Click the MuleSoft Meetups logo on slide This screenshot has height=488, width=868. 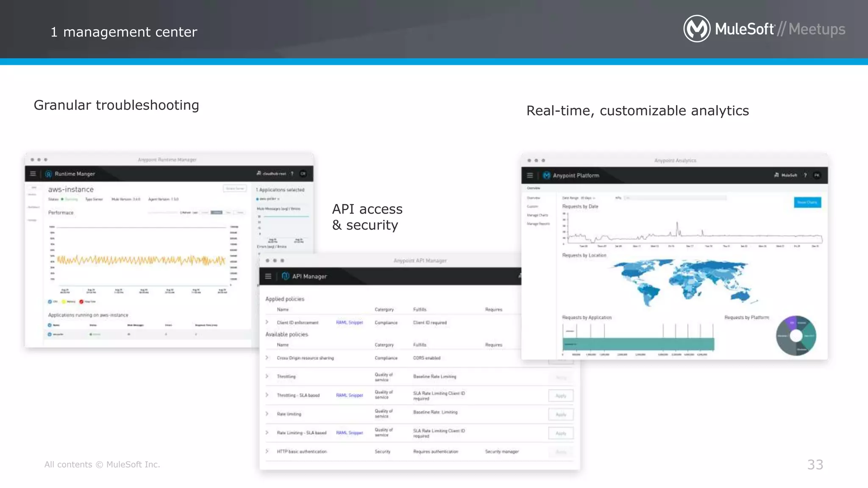[764, 29]
